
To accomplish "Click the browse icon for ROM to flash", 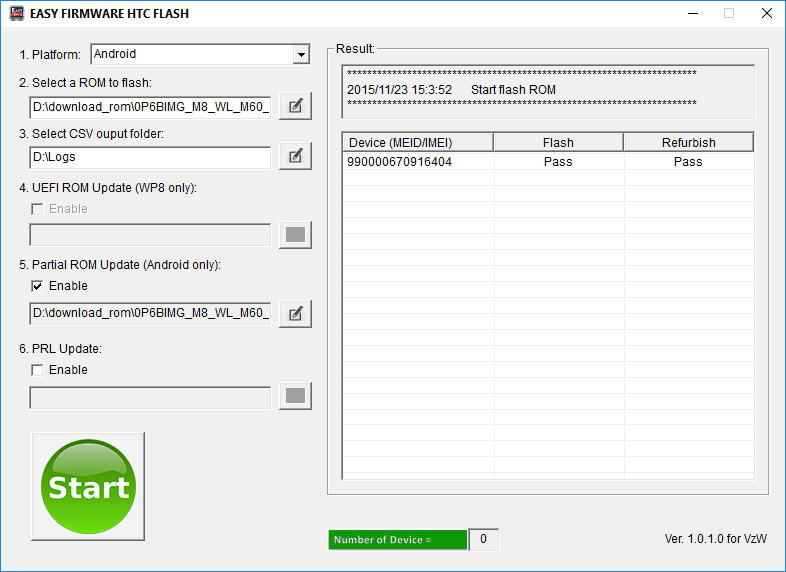I will pyautogui.click(x=295, y=106).
